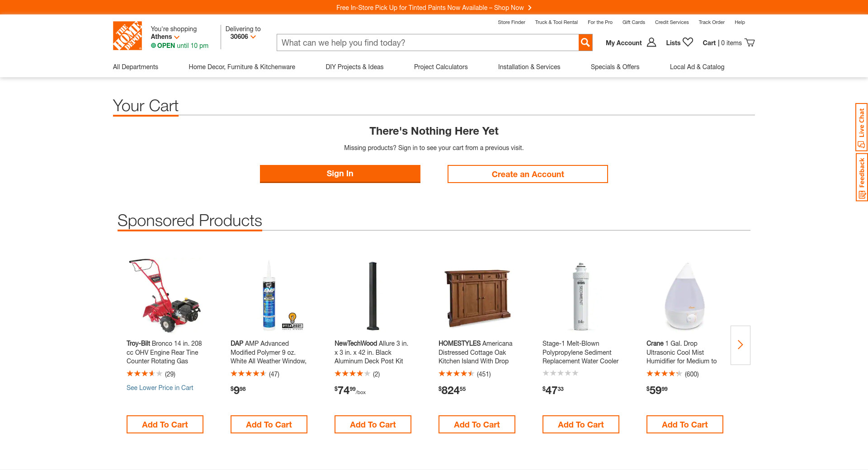Open Lists heart icon
Screen dimensions: 868x470
(688, 42)
